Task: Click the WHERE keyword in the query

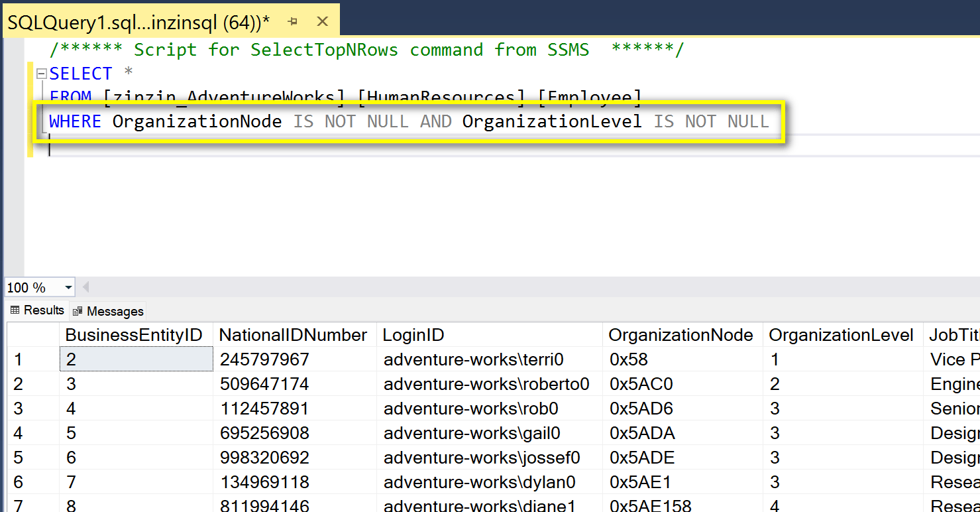Action: pyautogui.click(x=75, y=121)
